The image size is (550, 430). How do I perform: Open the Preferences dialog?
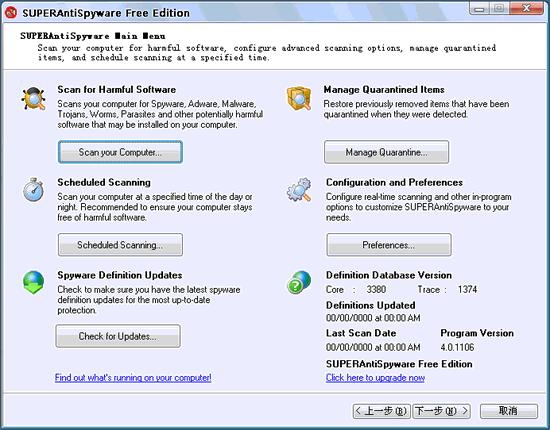pos(389,245)
